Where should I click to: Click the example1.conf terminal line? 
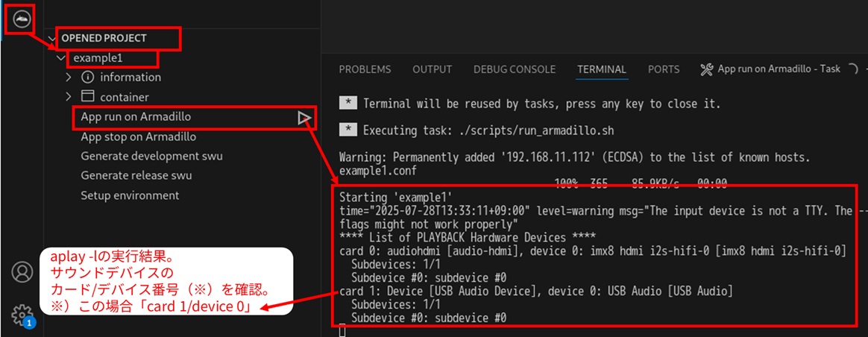377,171
